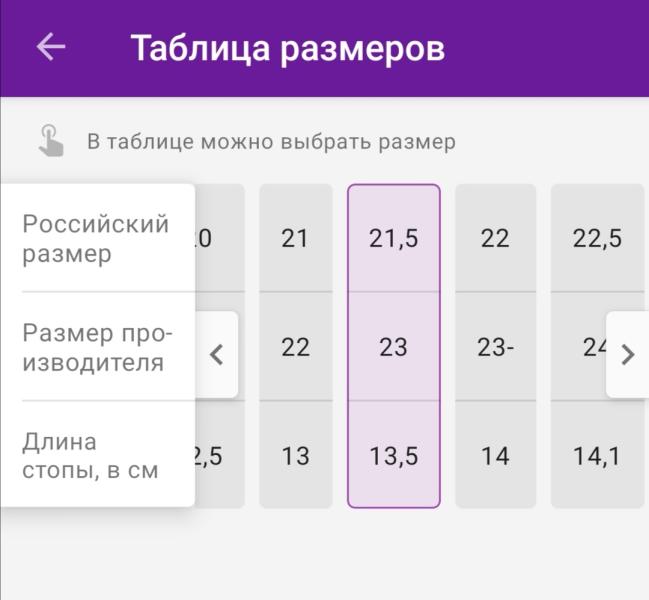Tap the back arrow icon
Image resolution: width=649 pixels, height=600 pixels.
pos(51,47)
